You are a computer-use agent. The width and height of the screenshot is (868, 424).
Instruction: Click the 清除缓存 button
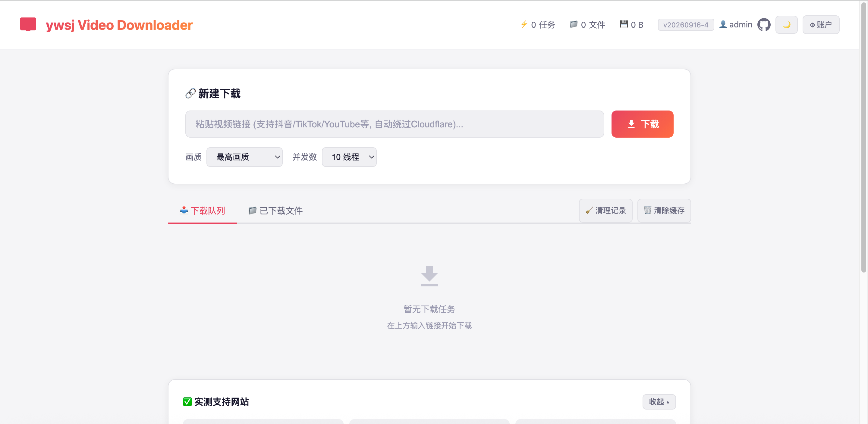point(664,210)
